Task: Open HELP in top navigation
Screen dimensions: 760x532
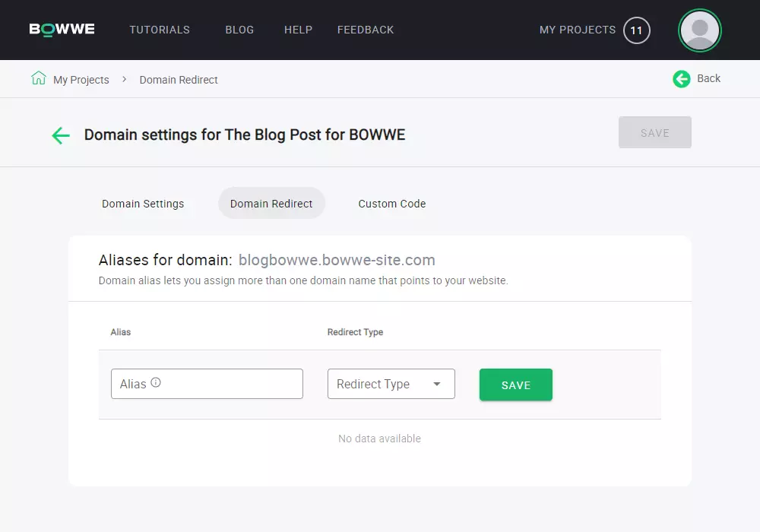Action: coord(298,30)
